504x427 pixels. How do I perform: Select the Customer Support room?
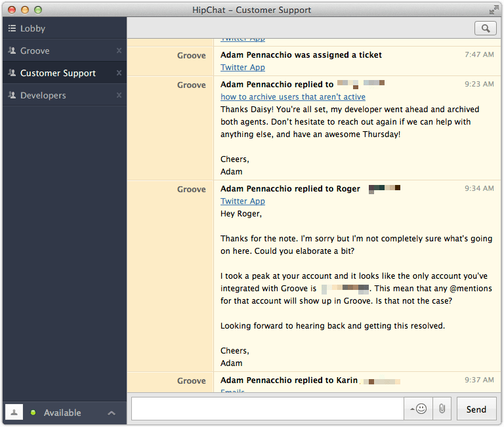pyautogui.click(x=58, y=73)
